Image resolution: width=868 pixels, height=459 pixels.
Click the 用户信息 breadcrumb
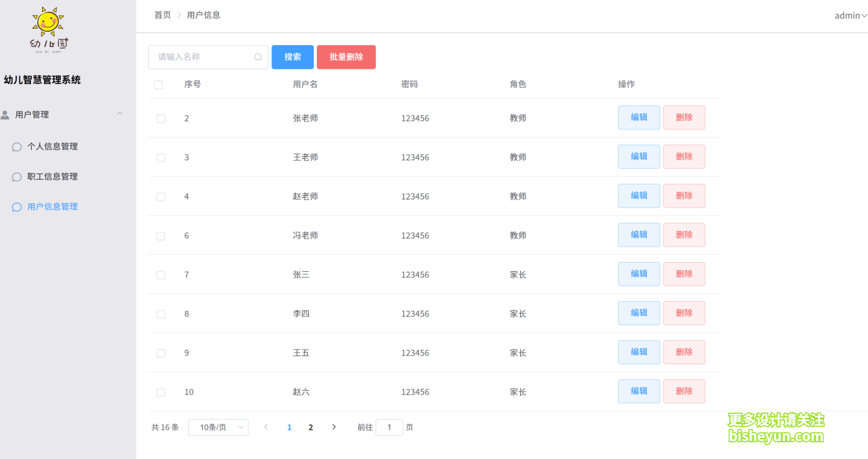(203, 15)
